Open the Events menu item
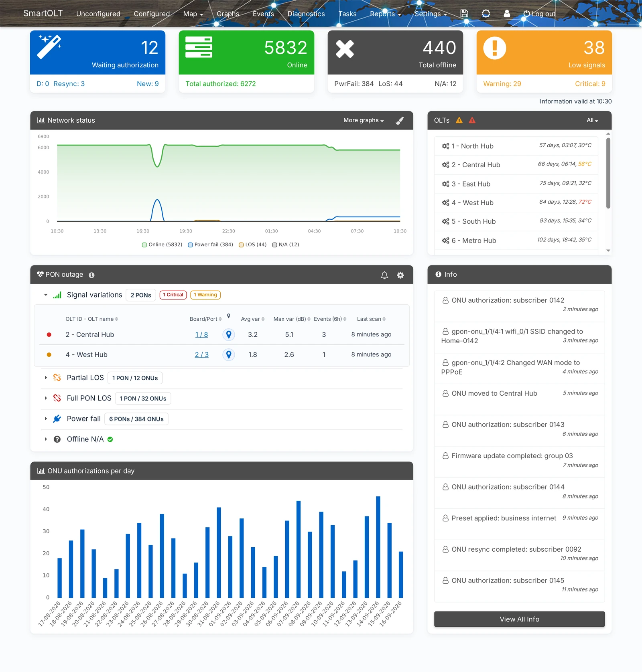Image resolution: width=642 pixels, height=672 pixels. (x=263, y=14)
